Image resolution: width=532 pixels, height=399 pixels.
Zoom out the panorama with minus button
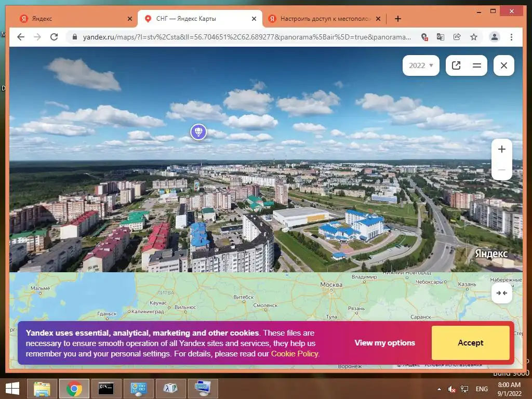click(502, 170)
